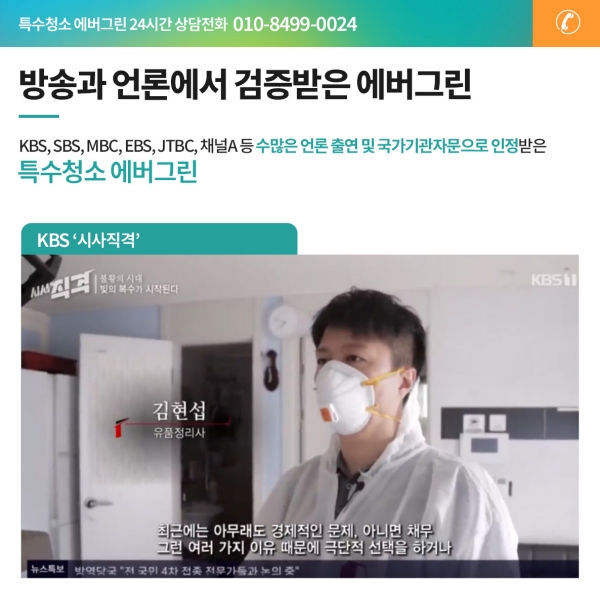Viewport: 600px width, 600px height.
Task: Click the subtitle line starting 최근에는 아무래도
Action: click(x=295, y=530)
